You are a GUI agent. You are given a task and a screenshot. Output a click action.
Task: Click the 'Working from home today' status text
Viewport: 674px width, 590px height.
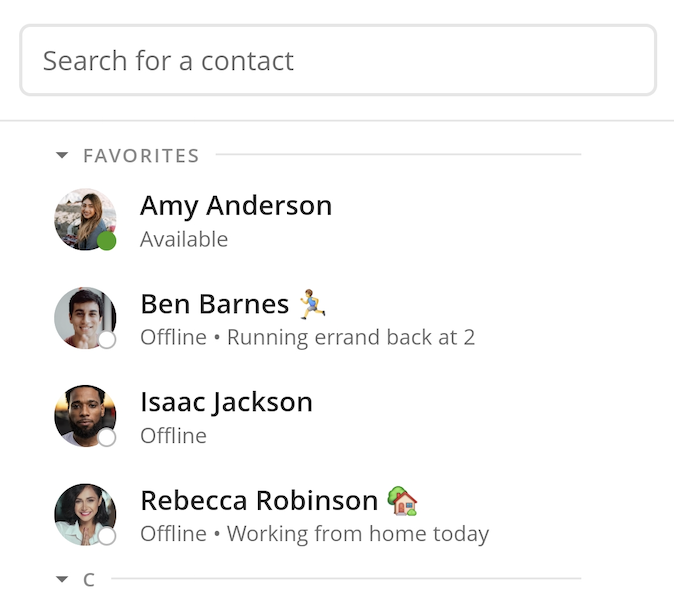(358, 534)
